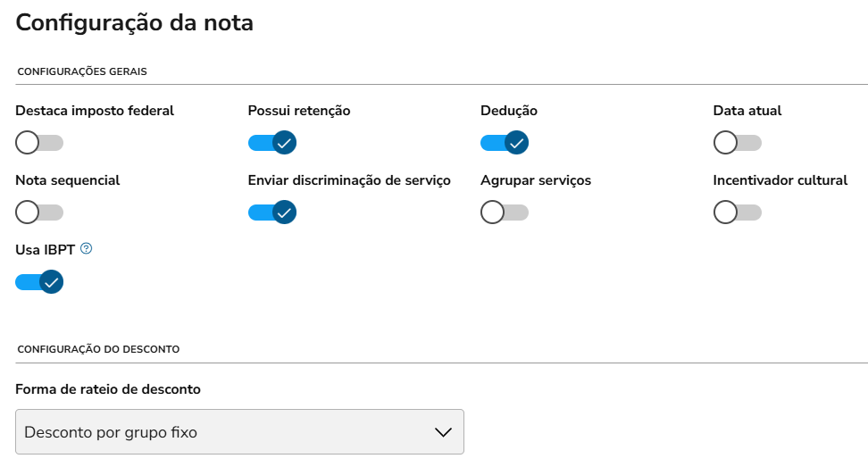
Task: Click the Destaca imposto federal label text
Action: click(95, 111)
